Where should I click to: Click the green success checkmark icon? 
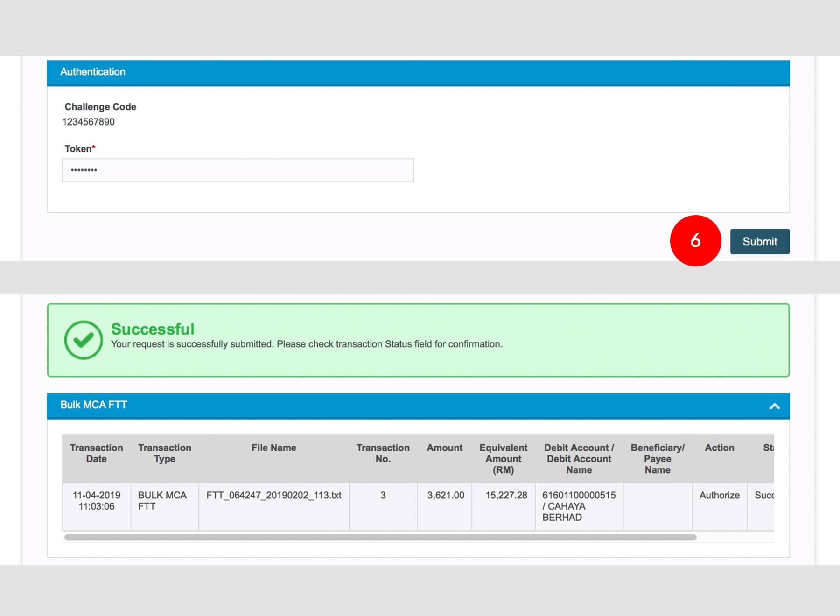pos(83,340)
